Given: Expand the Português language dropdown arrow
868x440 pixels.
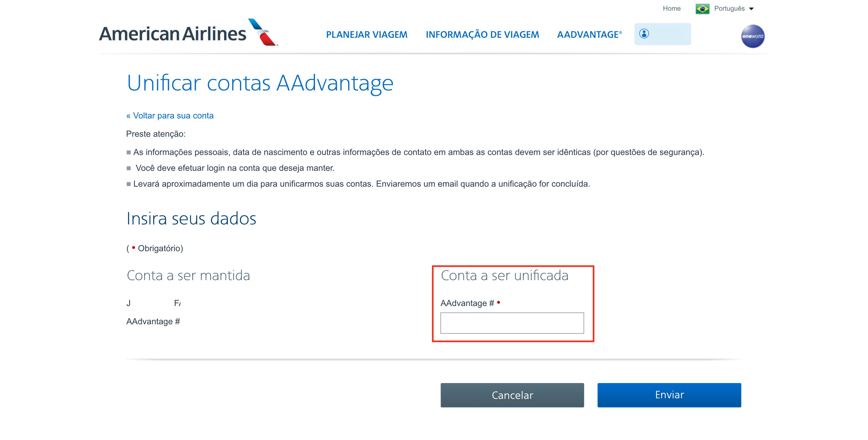Looking at the screenshot, I should (x=751, y=9).
